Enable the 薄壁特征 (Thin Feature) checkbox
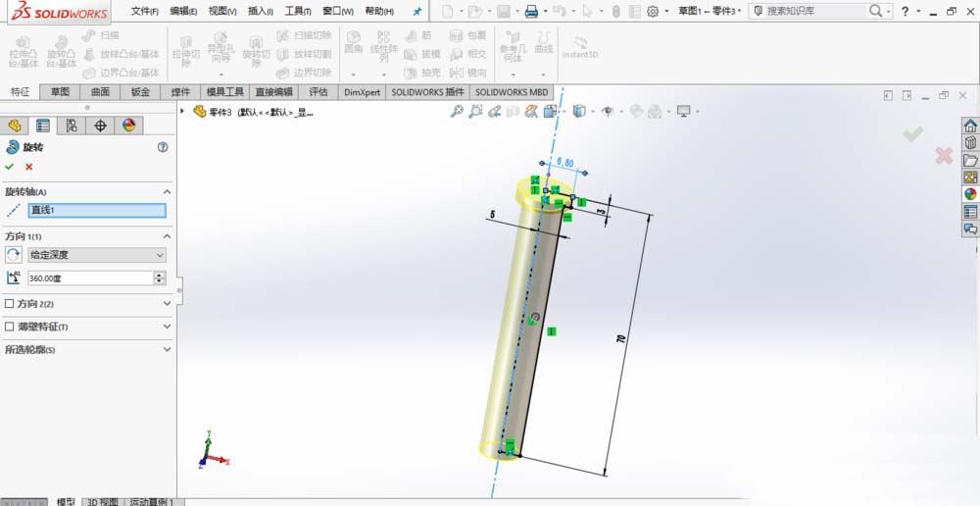The width and height of the screenshot is (980, 506). (10, 327)
